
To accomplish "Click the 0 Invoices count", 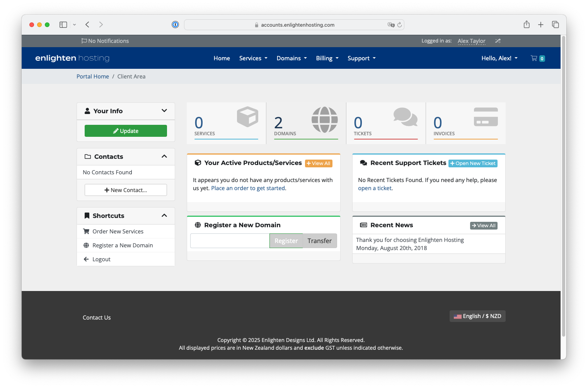I will 438,123.
